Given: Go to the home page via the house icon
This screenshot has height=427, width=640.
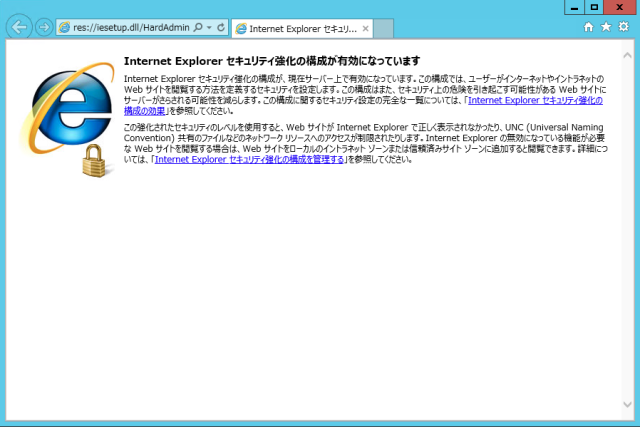Looking at the screenshot, I should point(588,27).
